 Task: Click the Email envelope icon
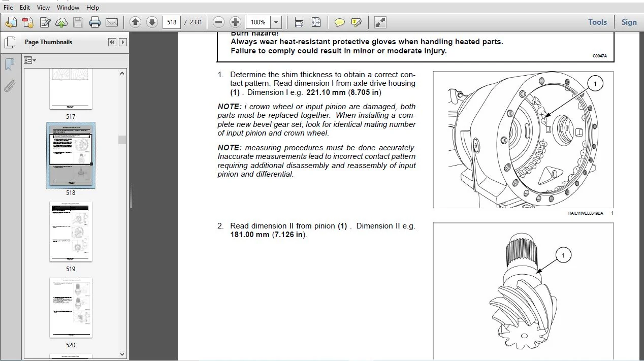(x=112, y=22)
